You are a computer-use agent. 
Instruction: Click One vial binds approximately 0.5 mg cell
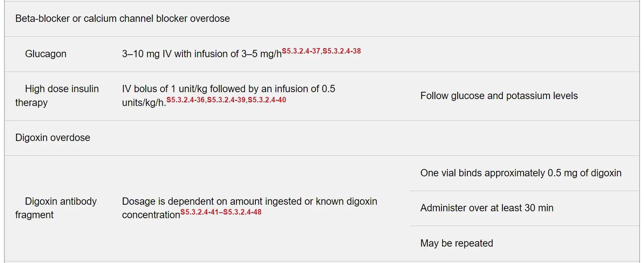521,173
